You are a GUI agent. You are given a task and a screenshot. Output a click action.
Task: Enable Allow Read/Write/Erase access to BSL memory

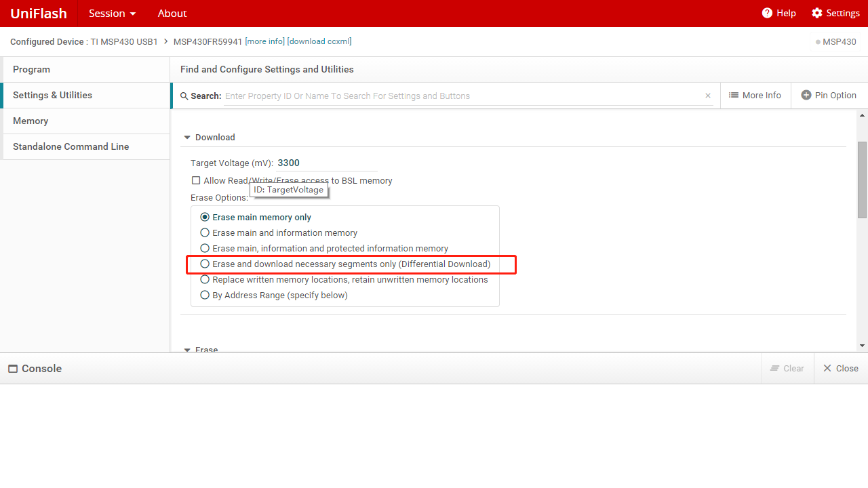click(196, 180)
